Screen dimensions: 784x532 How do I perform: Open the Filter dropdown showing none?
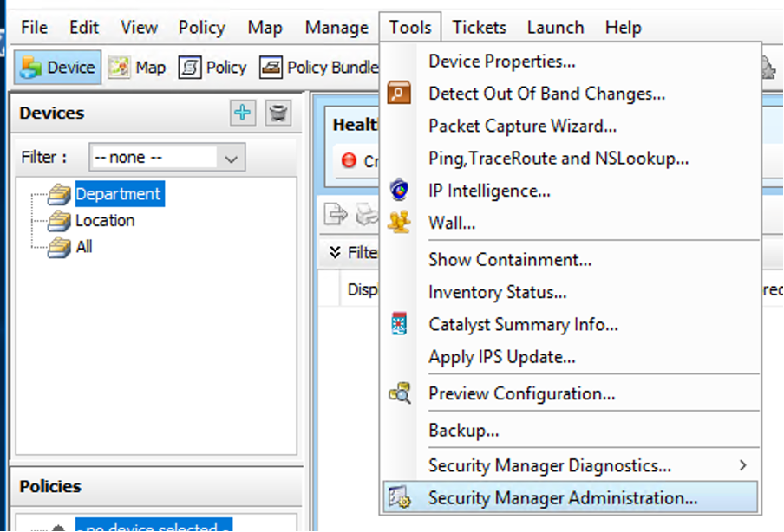(x=167, y=158)
